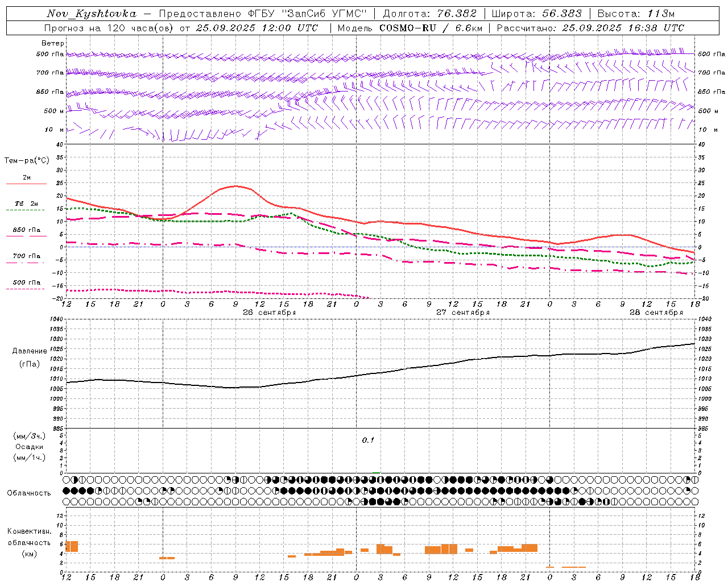Click the Td 2м dew point legend label

(x=27, y=203)
